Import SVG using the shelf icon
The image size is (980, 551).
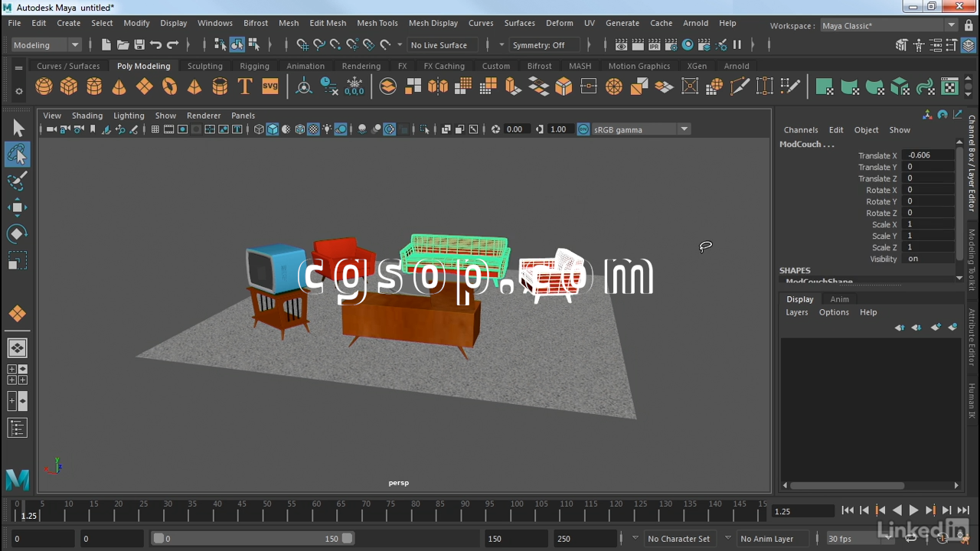coord(270,86)
